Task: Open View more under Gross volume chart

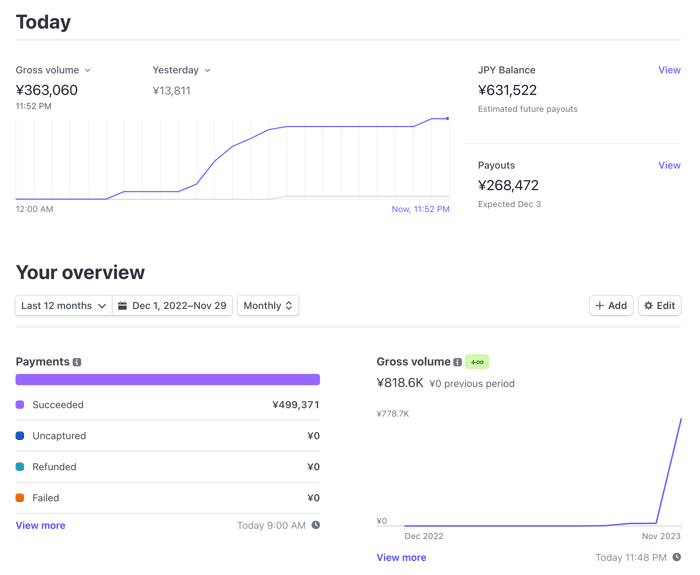Action: pos(401,558)
